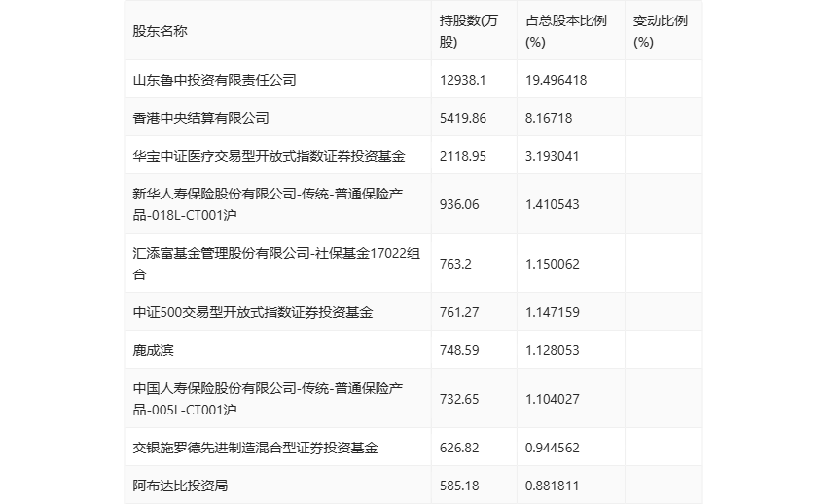Click the holding value 763.2
827x504 pixels.
[x=455, y=264]
